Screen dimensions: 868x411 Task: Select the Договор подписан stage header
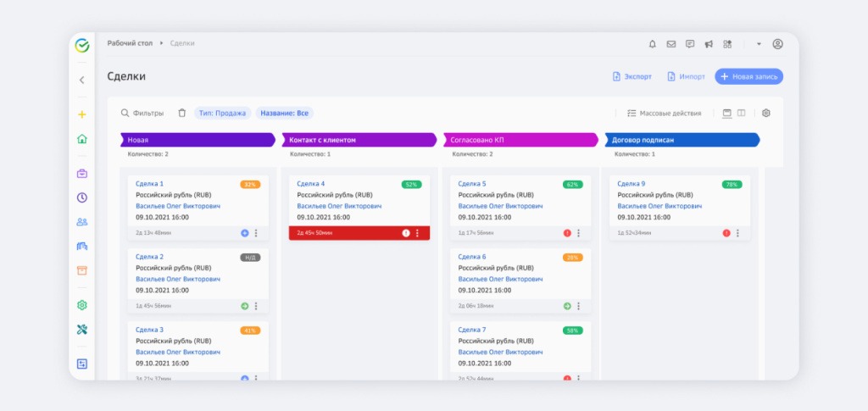[682, 140]
